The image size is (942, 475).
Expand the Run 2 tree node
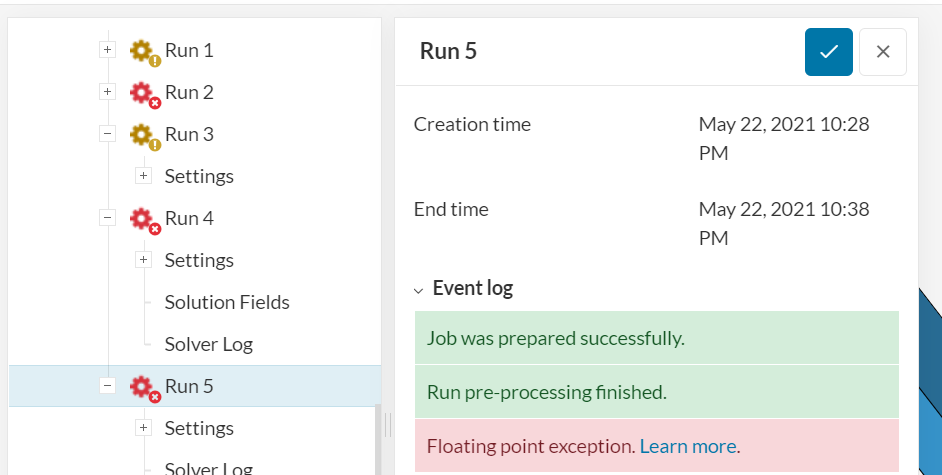point(107,92)
